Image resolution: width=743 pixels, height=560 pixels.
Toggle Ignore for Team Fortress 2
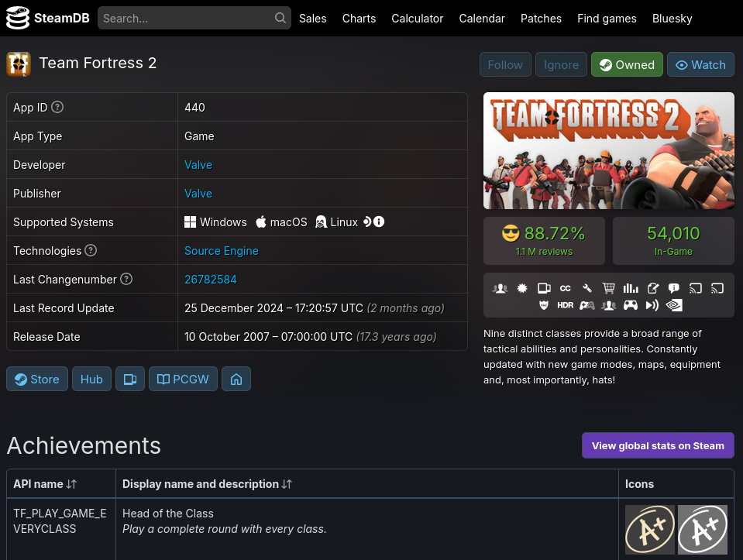coord(561,64)
